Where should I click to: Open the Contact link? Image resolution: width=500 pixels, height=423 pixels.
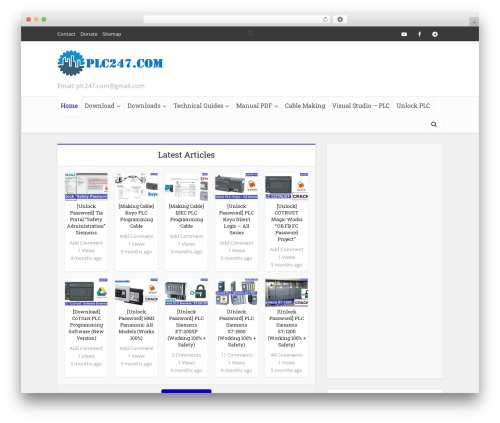[x=66, y=34]
